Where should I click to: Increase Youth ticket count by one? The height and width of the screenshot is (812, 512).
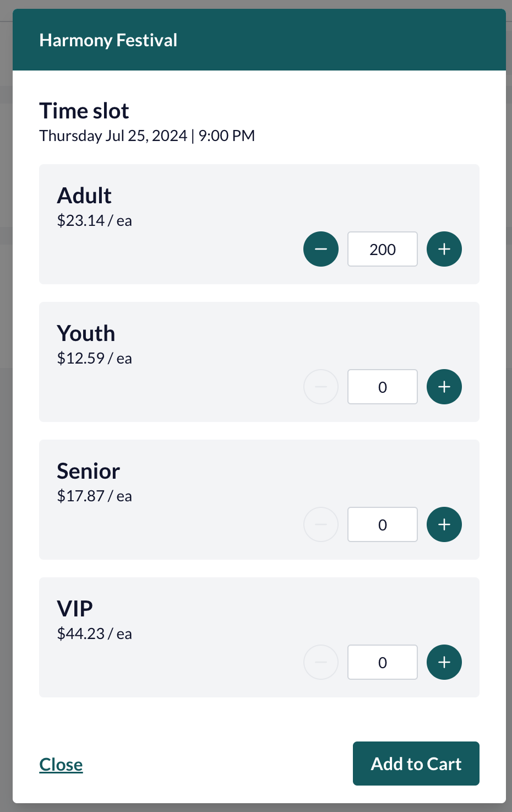point(444,387)
